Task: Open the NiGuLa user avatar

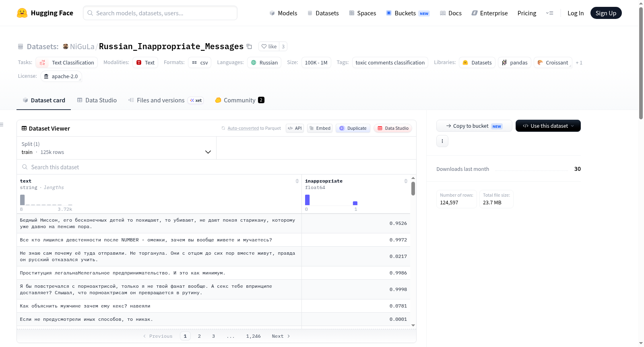Action: [65, 46]
